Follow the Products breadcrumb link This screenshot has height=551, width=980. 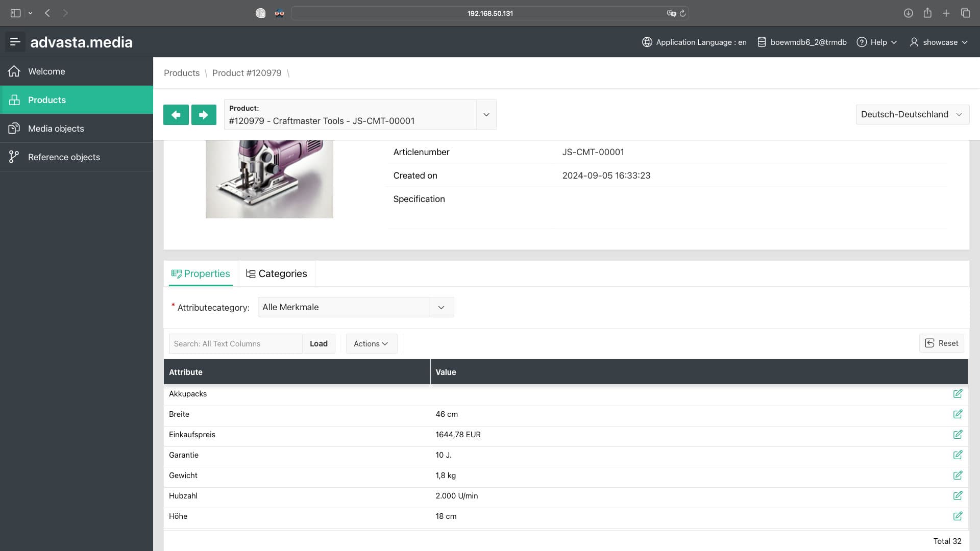click(x=182, y=73)
